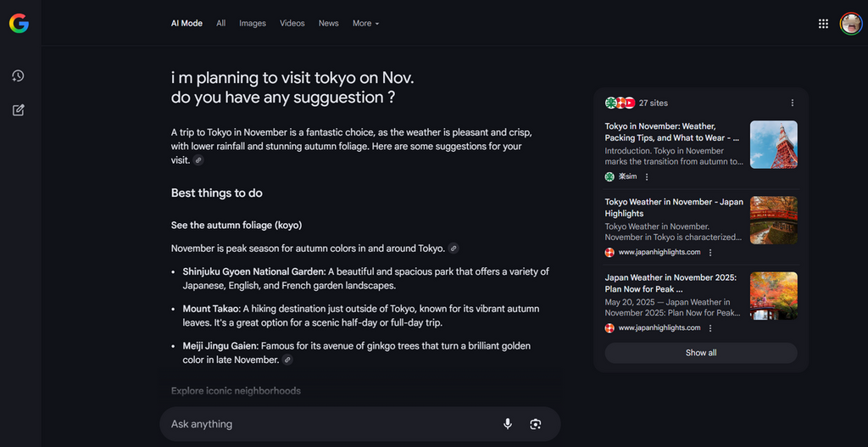Click 'Mount Takao' bold text
868x447 pixels.
point(211,309)
